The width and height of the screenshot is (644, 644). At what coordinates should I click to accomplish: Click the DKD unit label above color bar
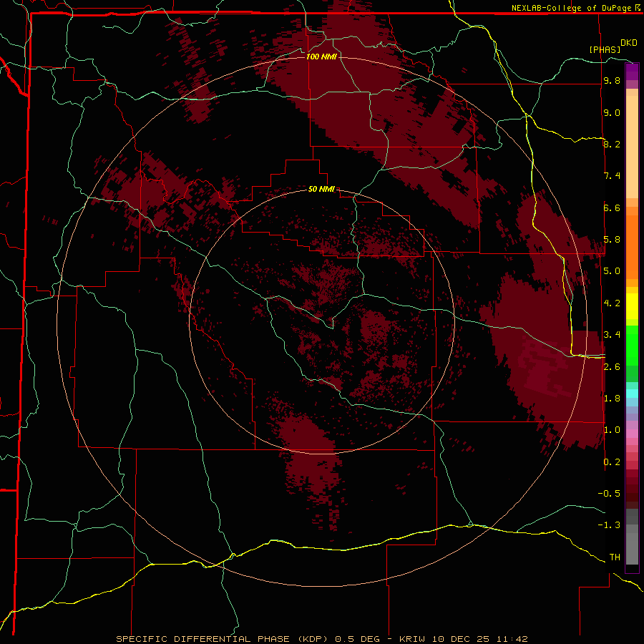(x=629, y=43)
